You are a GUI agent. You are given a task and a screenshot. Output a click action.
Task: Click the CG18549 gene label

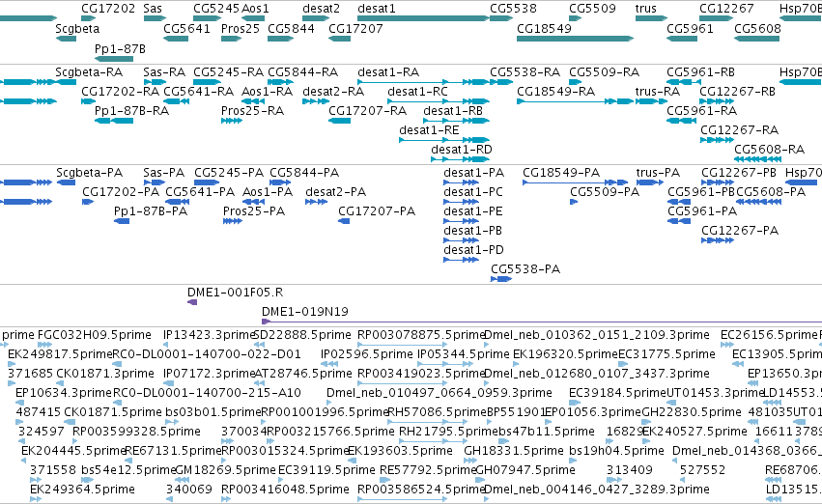point(544,29)
